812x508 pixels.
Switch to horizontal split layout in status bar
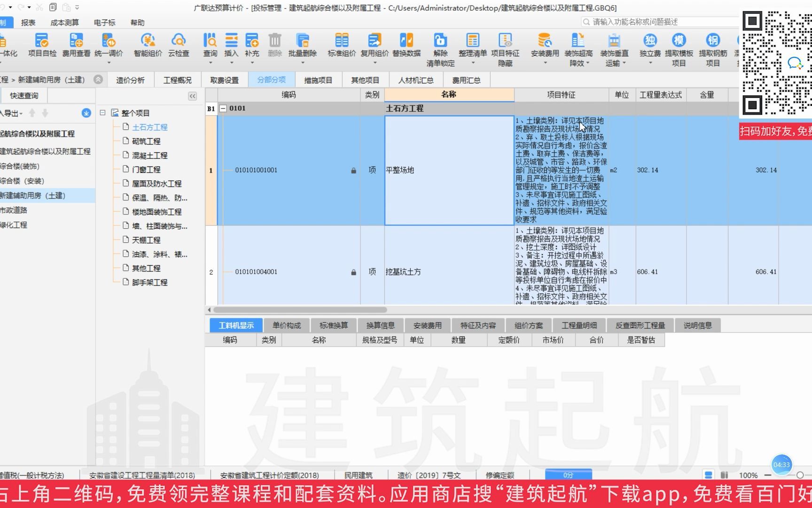click(x=709, y=475)
